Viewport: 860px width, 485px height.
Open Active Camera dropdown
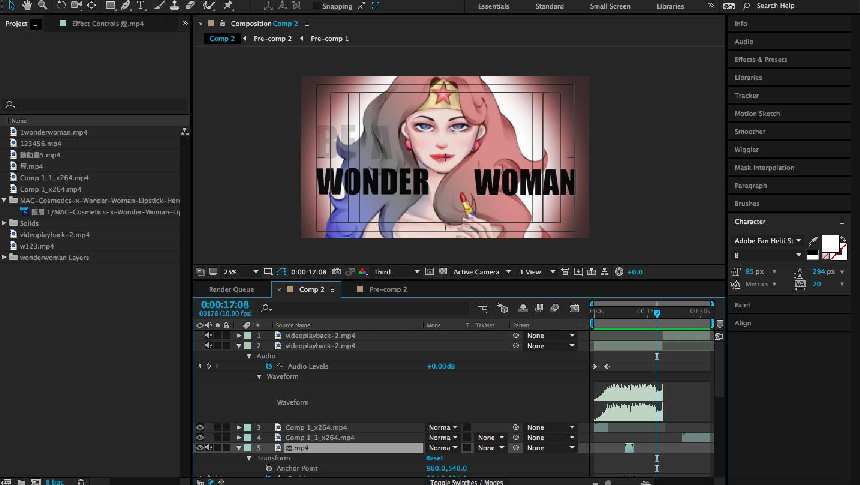click(482, 272)
